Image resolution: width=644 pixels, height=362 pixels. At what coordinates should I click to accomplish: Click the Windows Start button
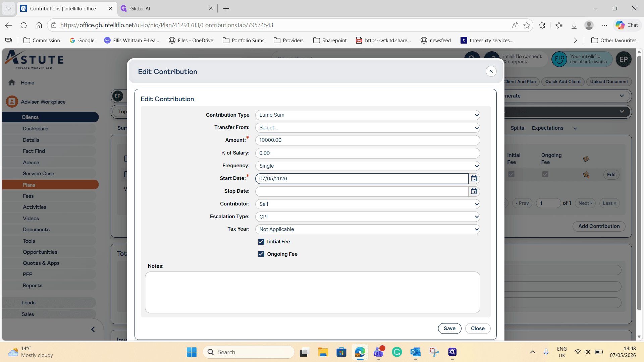tap(192, 352)
